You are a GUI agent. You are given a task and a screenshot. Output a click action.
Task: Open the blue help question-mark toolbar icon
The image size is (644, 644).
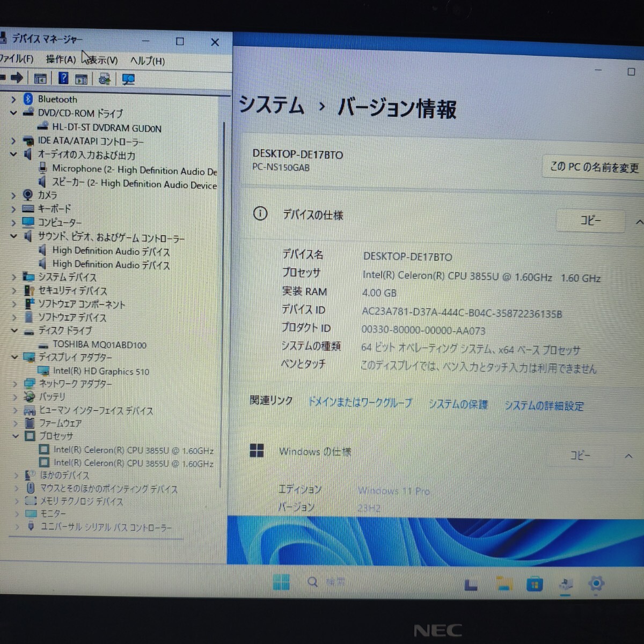click(x=63, y=78)
